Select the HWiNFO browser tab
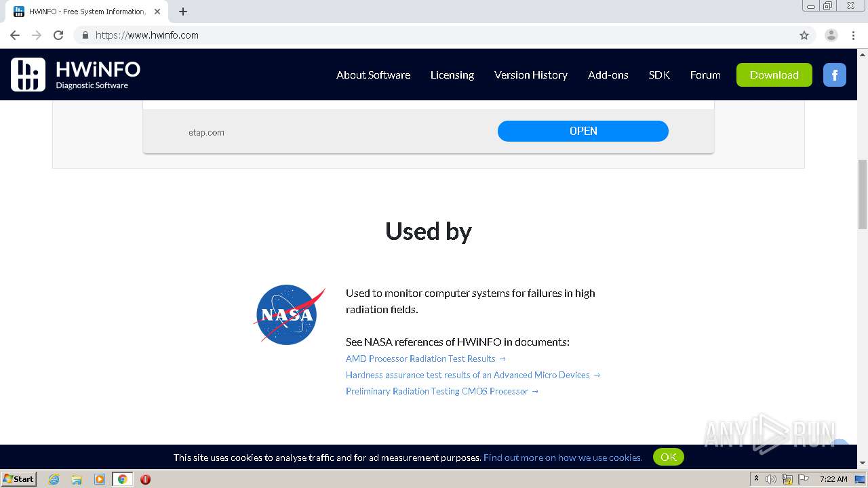The image size is (868, 488). pyautogui.click(x=88, y=12)
